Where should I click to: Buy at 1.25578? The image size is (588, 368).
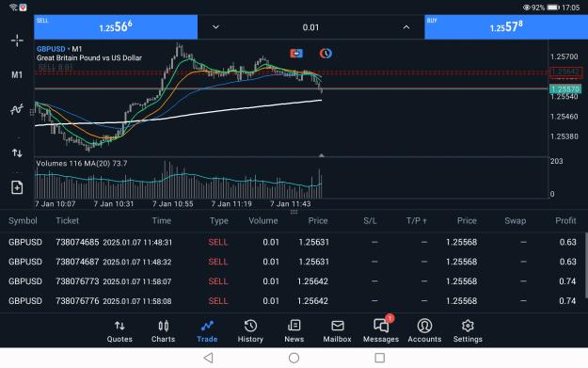click(506, 27)
